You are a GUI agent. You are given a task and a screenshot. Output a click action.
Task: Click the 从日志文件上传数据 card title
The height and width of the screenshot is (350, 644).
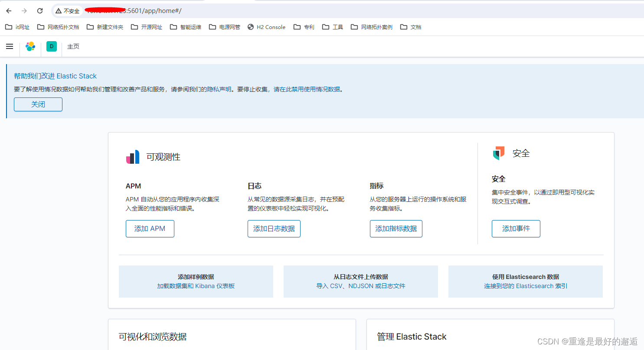361,277
